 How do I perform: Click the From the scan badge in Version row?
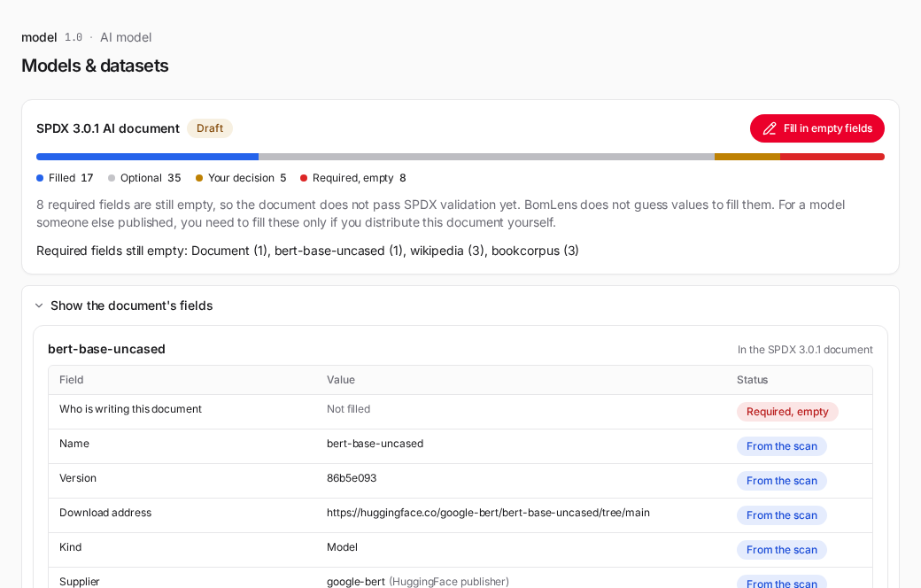click(782, 481)
